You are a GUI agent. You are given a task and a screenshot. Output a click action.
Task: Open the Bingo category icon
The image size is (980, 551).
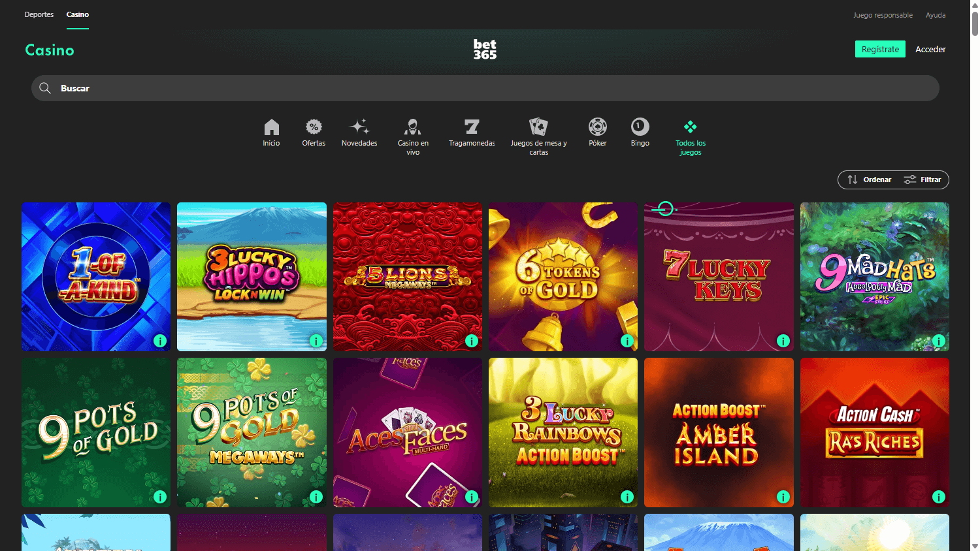(x=640, y=127)
